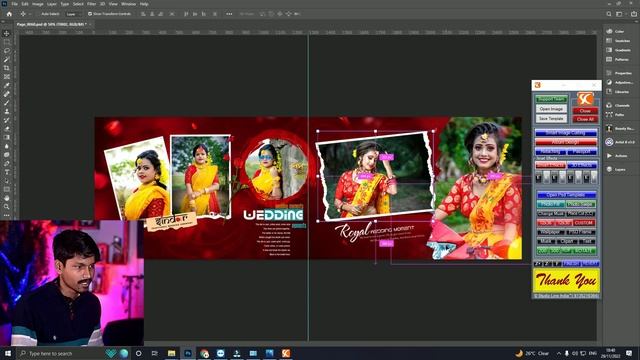The height and width of the screenshot is (360, 640).
Task: Click the WEDDING text on canvas
Action: pyautogui.click(x=273, y=215)
